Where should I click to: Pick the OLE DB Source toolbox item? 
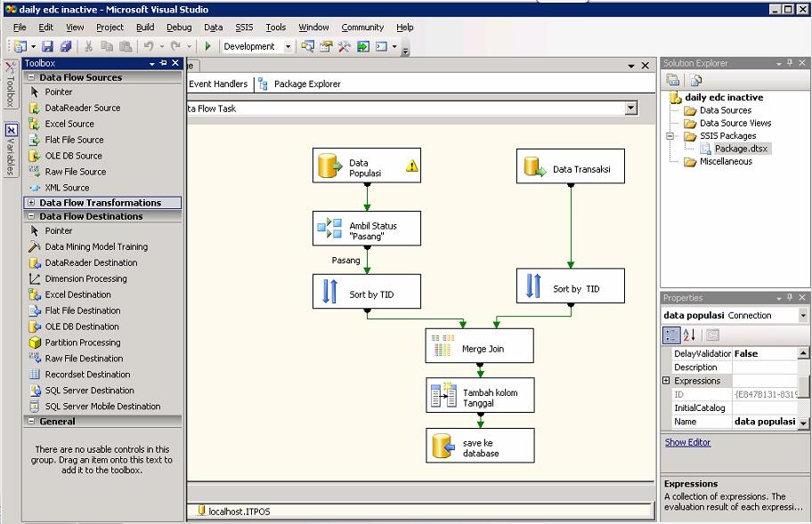(x=73, y=156)
